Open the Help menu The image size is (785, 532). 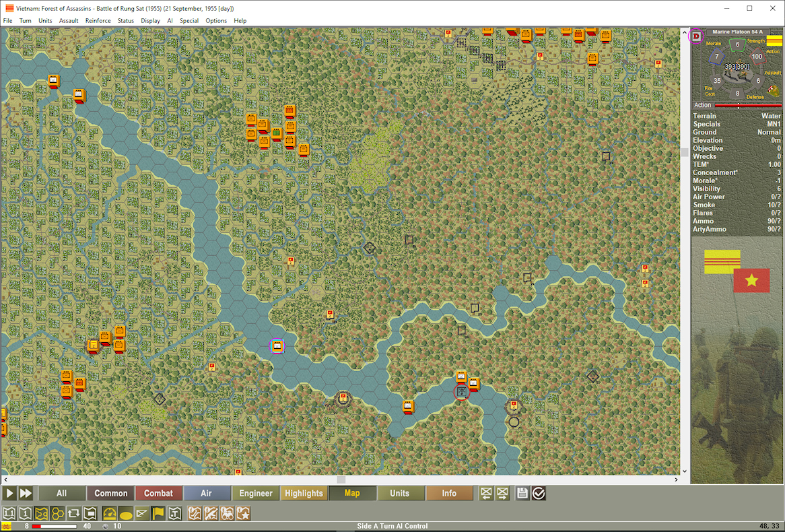(x=240, y=20)
